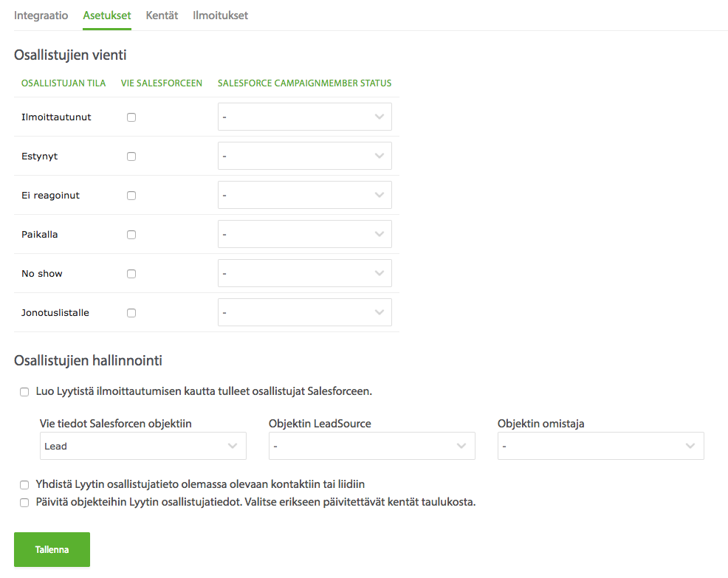Toggle the Paikalla export checkbox
The width and height of the screenshot is (728, 578).
pyautogui.click(x=131, y=235)
